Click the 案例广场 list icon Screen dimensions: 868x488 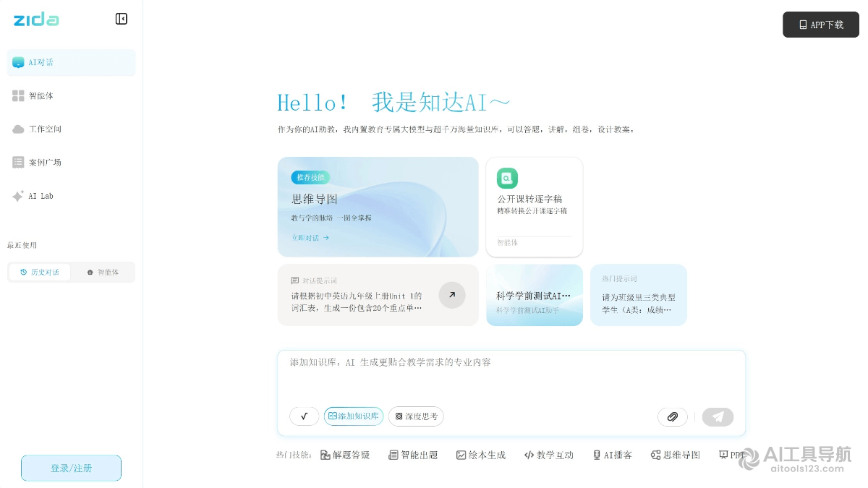point(18,162)
